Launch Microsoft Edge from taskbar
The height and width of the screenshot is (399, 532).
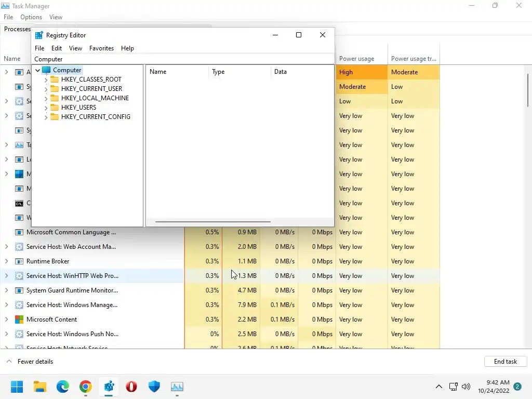click(x=63, y=387)
